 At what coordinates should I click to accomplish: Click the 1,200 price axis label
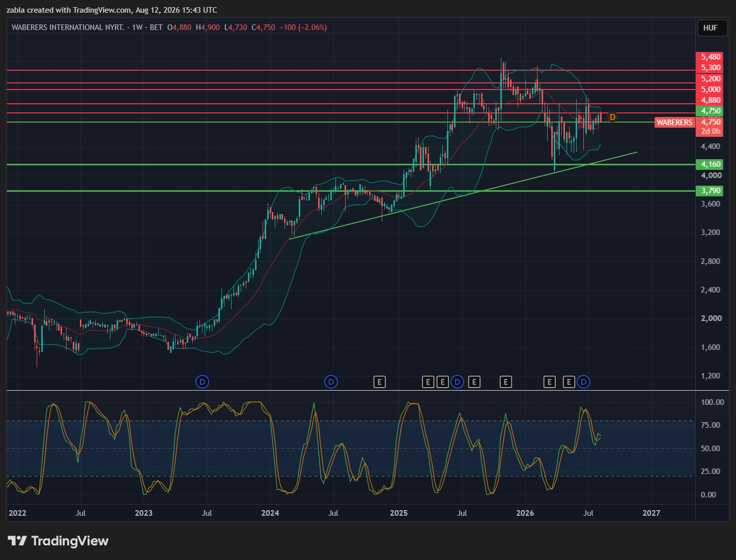tap(711, 376)
